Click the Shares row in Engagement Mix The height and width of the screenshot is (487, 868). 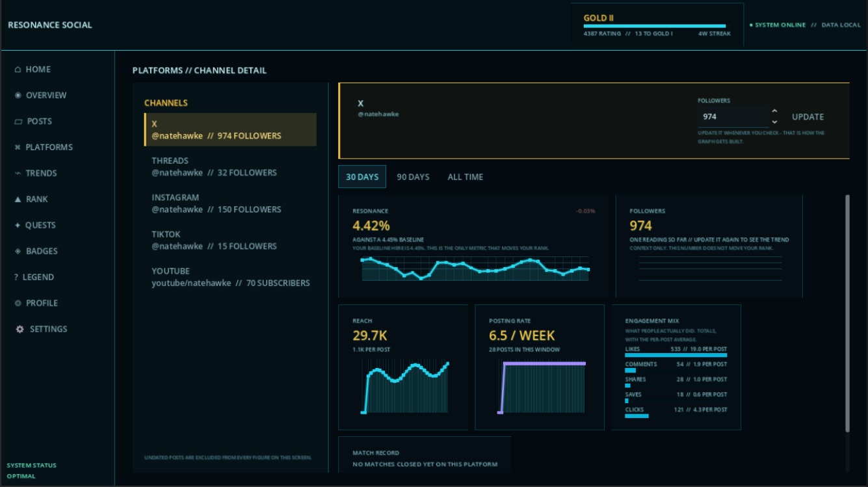click(676, 382)
